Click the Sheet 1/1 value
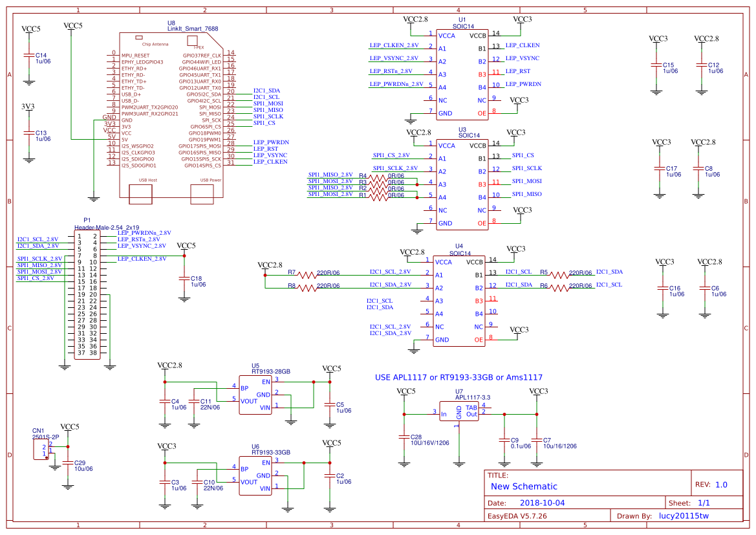This screenshot has width=756, height=535. pos(704,503)
